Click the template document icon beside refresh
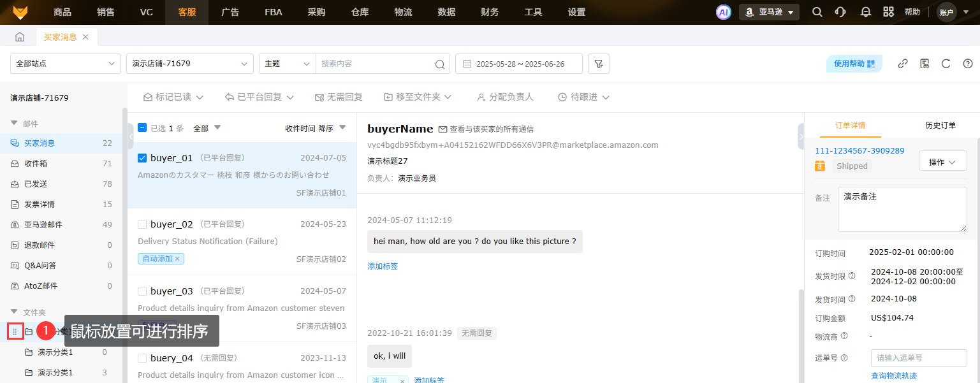The width and height of the screenshot is (980, 383). pos(925,64)
